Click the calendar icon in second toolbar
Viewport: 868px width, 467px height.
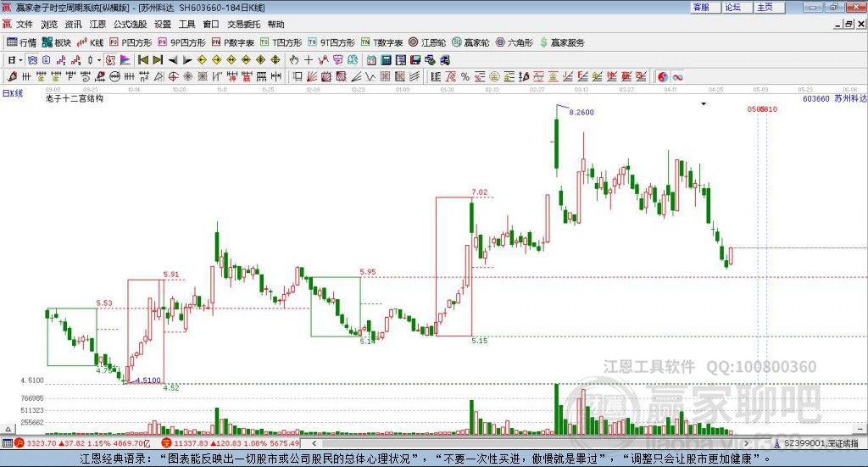click(371, 60)
